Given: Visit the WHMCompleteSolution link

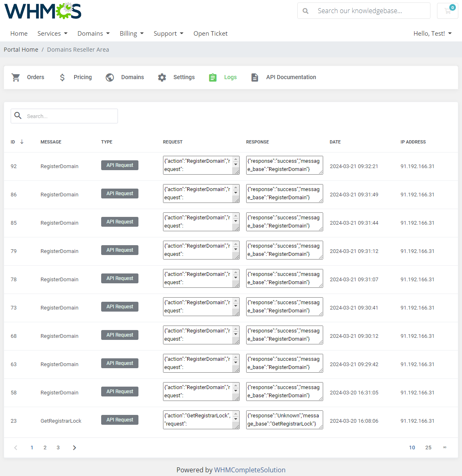Looking at the screenshot, I should pos(250,470).
